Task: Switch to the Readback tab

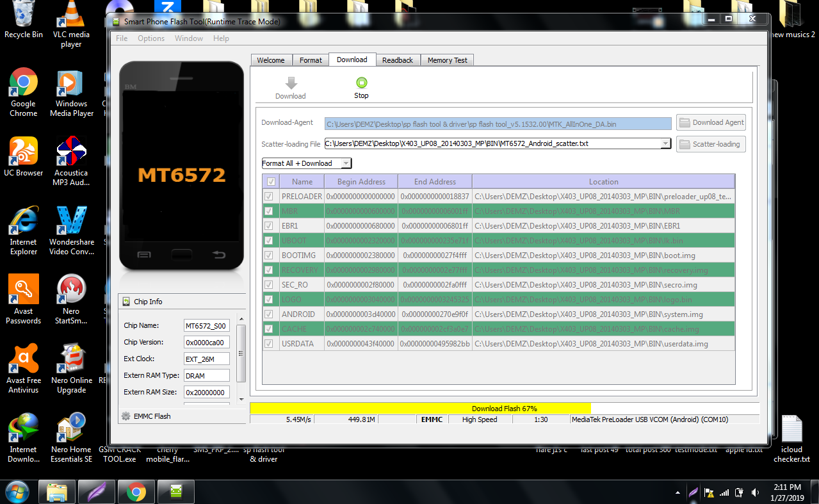Action: point(398,60)
